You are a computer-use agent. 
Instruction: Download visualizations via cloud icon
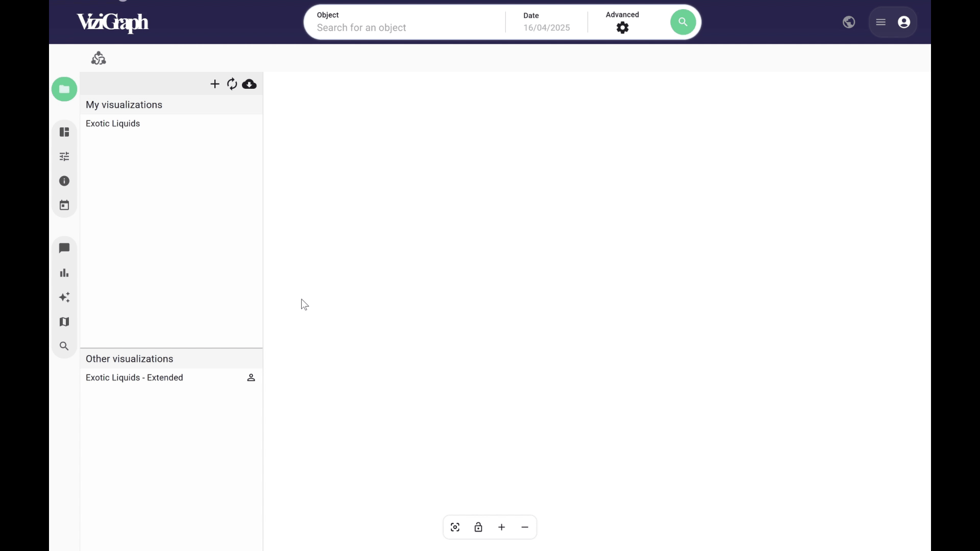250,84
